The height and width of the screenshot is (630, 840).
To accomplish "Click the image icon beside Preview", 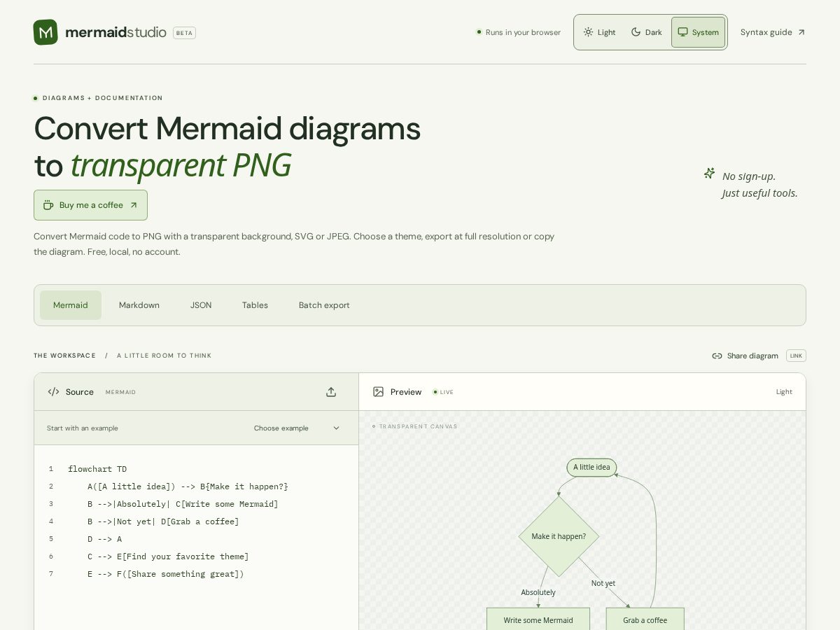I will 378,392.
